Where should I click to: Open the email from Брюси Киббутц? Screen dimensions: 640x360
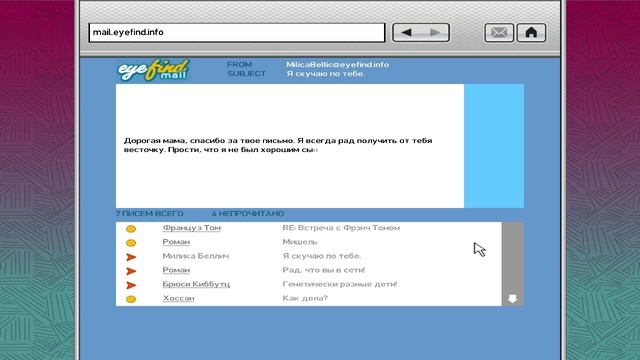tap(196, 284)
